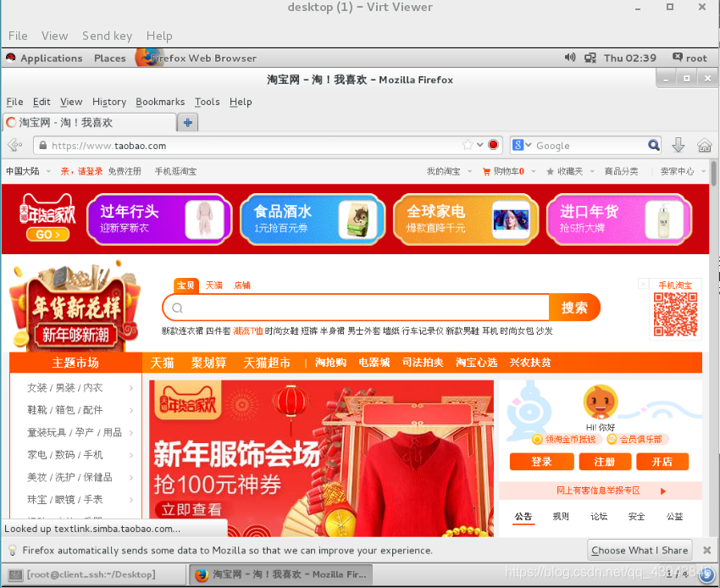
Task: Click the volume speaker icon in top panel
Action: point(570,58)
